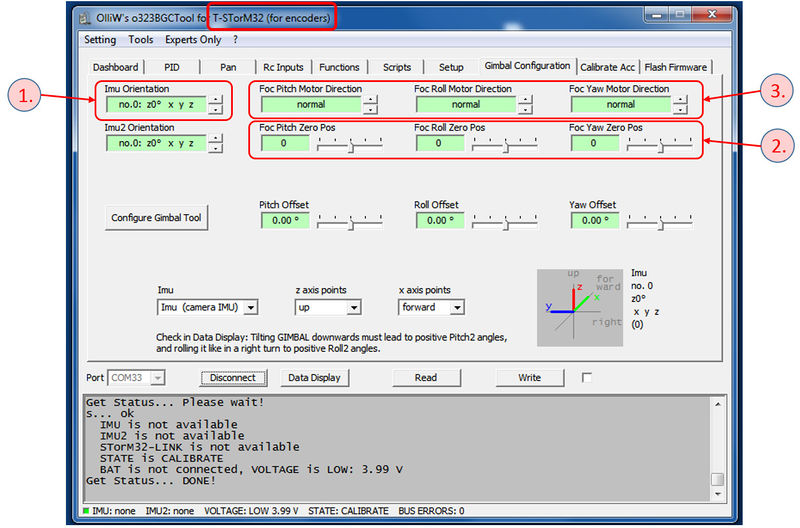800x528 pixels.
Task: Open the Experts Only menu
Action: 193,40
